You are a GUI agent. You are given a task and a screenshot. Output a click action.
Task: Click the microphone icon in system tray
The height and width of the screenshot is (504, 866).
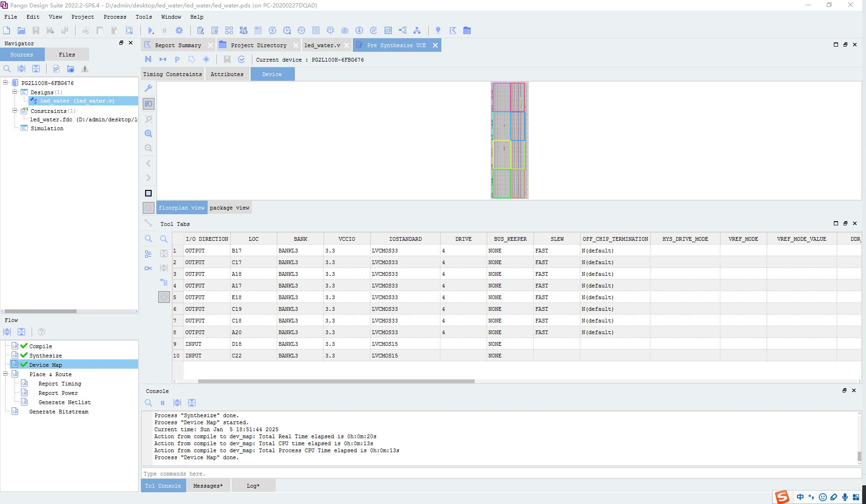click(845, 497)
